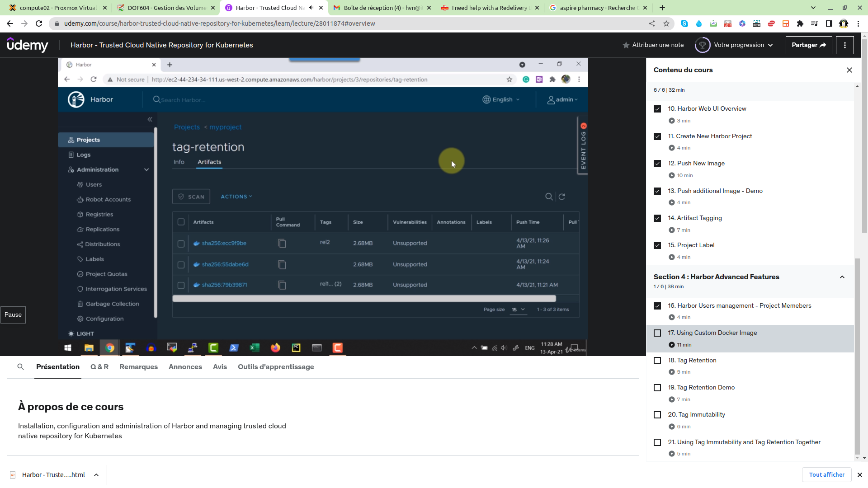
Task: Open the browser extensions puzzle icon
Action: point(800,23)
